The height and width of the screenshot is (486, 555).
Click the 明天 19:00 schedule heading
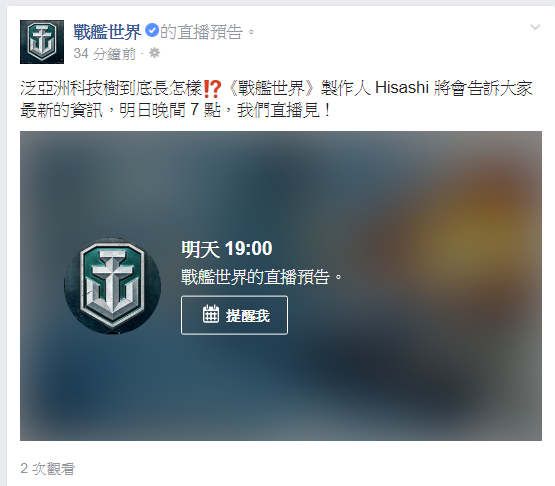(x=227, y=248)
